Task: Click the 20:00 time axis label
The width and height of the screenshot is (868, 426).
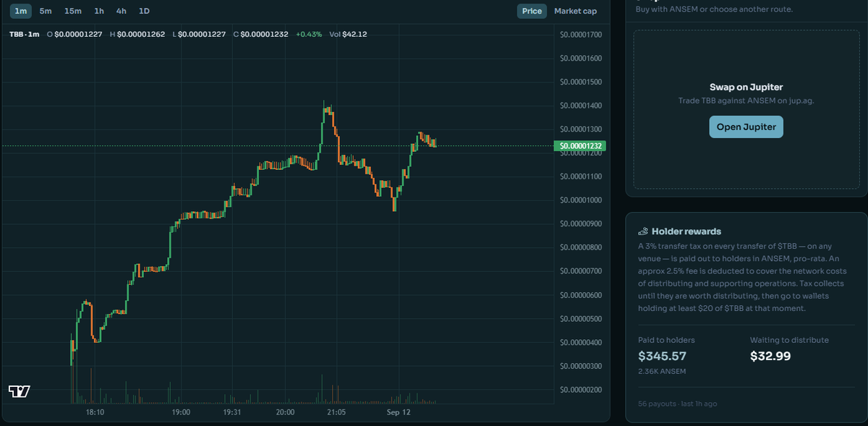Action: tap(285, 412)
